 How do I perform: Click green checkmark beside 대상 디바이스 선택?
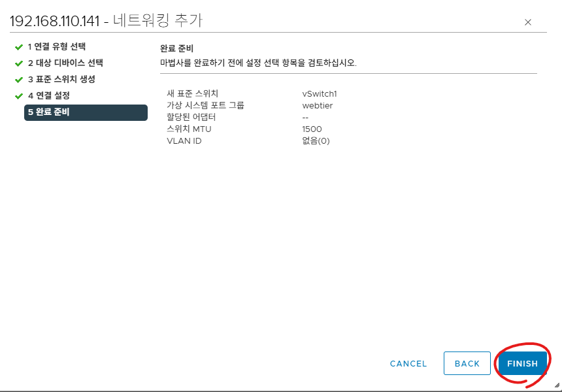click(x=19, y=64)
